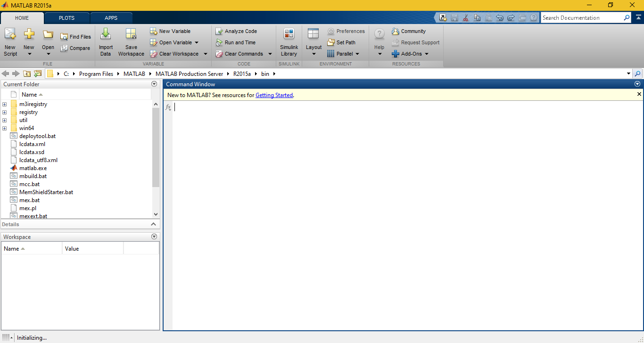Open the Help button
This screenshot has width=644, height=343.
(380, 42)
